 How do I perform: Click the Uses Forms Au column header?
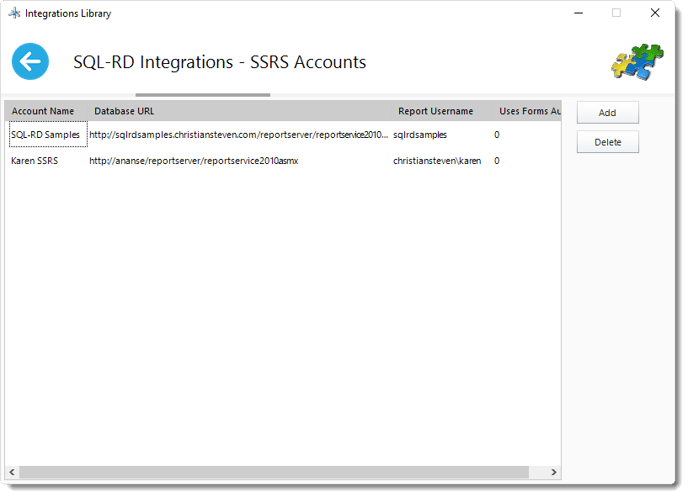(527, 111)
